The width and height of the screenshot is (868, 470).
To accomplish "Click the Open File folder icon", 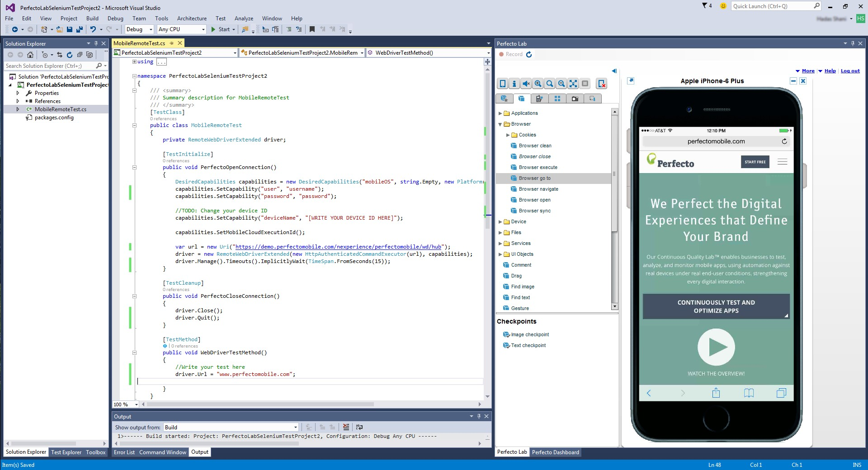I will pyautogui.click(x=59, y=29).
